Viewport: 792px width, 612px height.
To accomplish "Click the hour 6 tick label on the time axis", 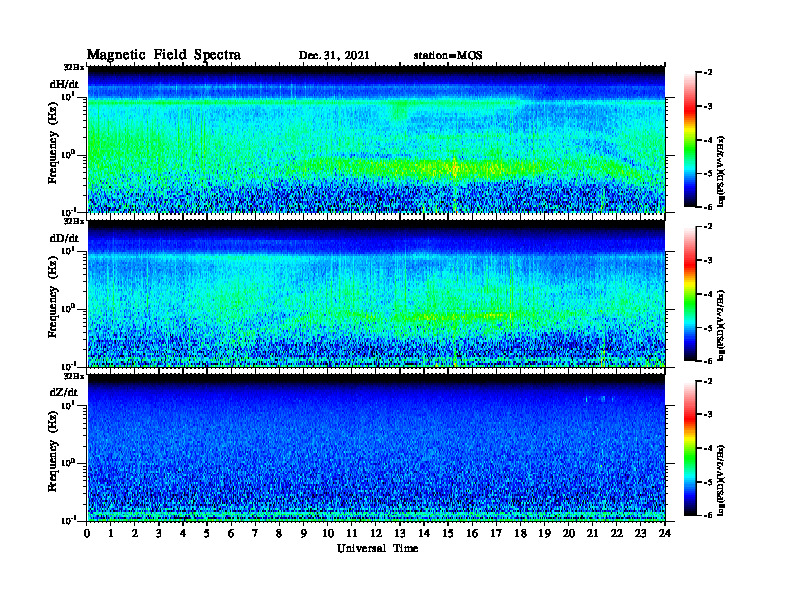I will [231, 534].
